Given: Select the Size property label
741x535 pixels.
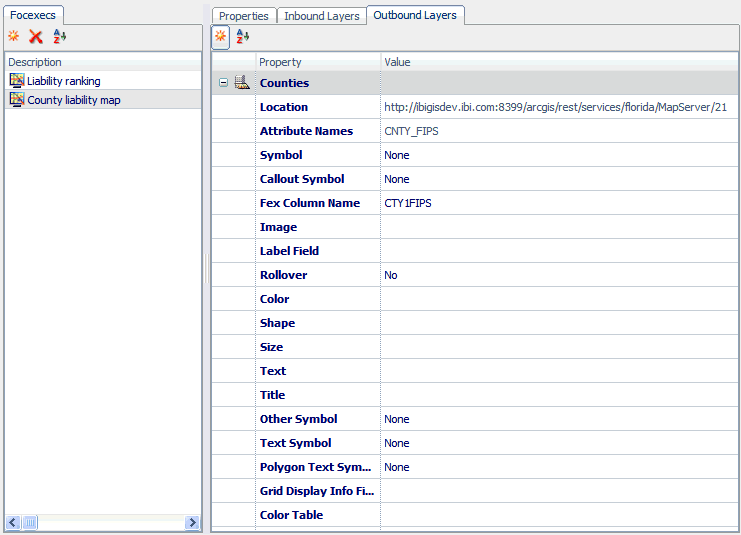Looking at the screenshot, I should pos(271,347).
